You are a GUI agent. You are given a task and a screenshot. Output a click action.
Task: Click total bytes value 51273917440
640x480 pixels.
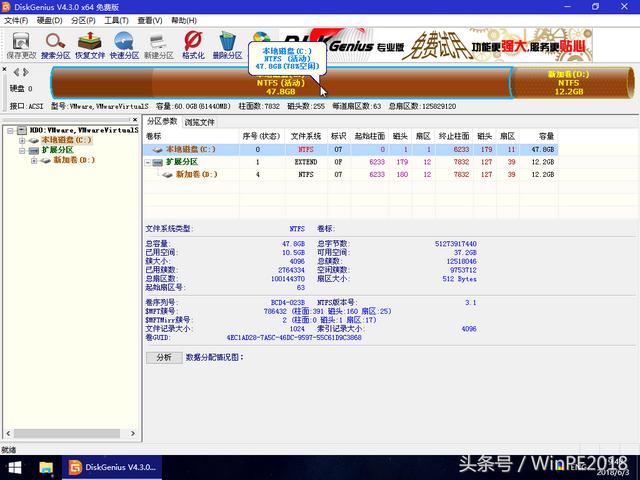456,244
